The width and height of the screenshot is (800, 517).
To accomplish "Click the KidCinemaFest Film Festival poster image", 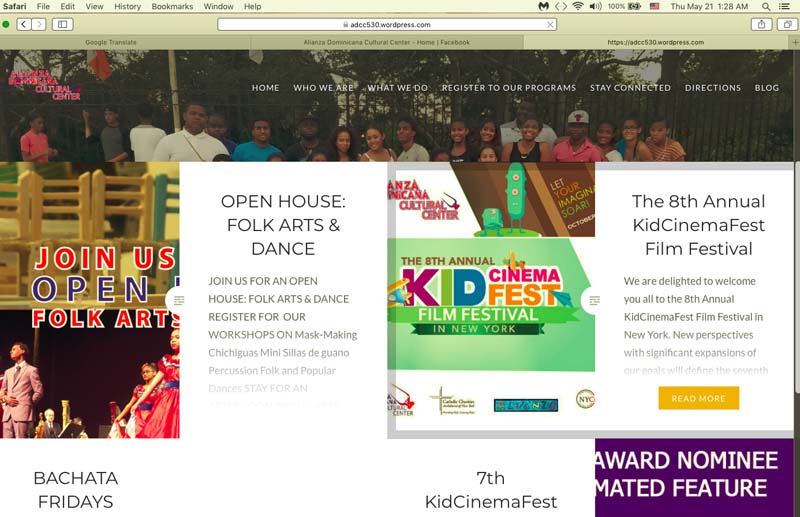I will click(491, 300).
